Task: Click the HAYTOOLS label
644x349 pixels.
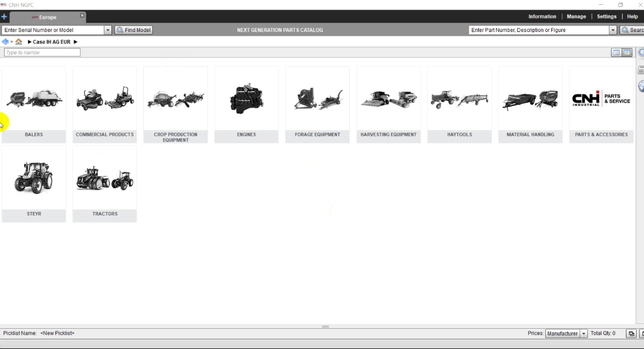Action: point(460,135)
